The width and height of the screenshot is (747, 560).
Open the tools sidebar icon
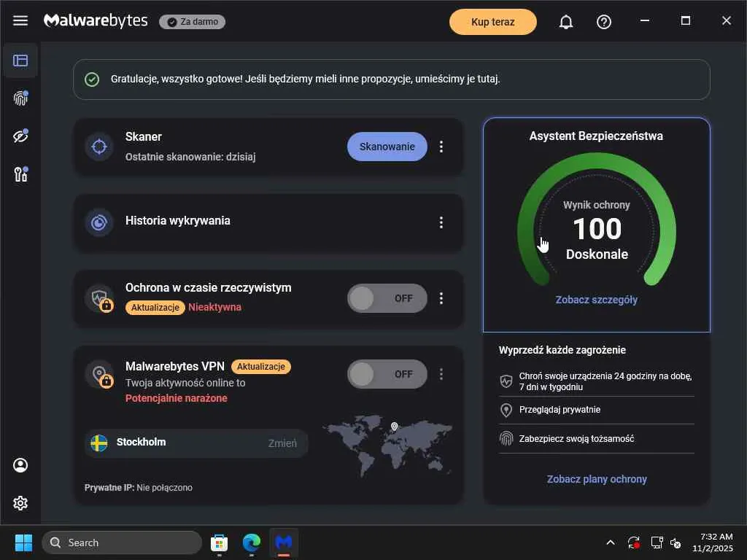pyautogui.click(x=20, y=174)
